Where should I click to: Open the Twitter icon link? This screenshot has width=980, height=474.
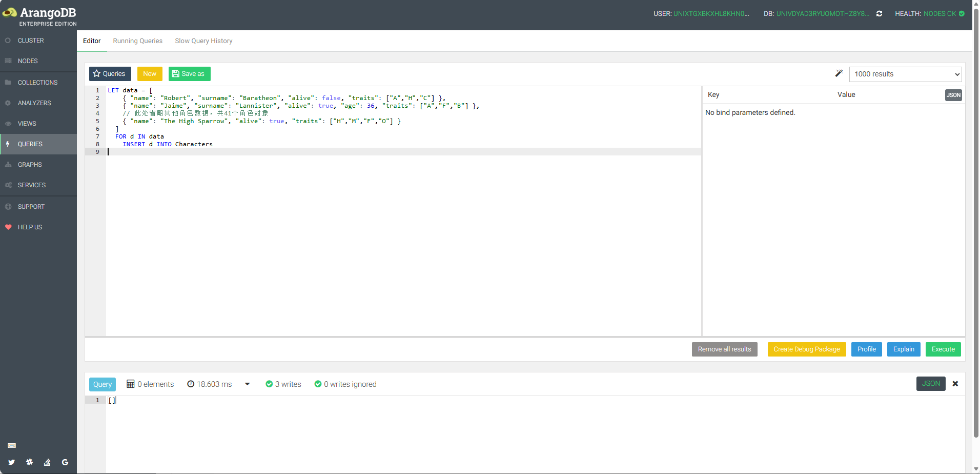tap(12, 462)
